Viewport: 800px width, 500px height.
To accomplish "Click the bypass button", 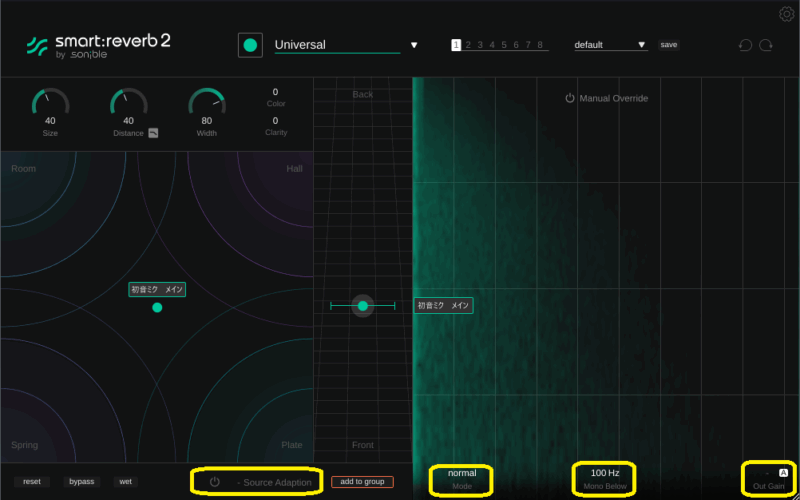I will (82, 482).
